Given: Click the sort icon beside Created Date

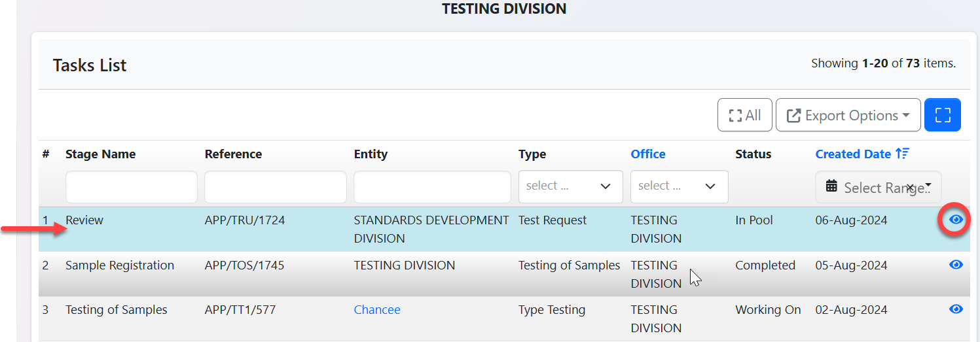Looking at the screenshot, I should [903, 154].
